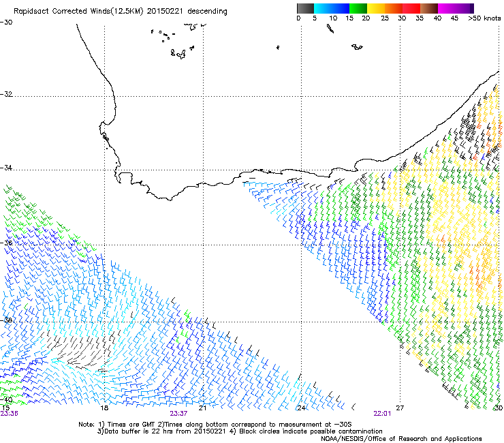Click the yellow 20-25 knots legend segment
The width and height of the screenshot is (504, 443).
coord(376,8)
